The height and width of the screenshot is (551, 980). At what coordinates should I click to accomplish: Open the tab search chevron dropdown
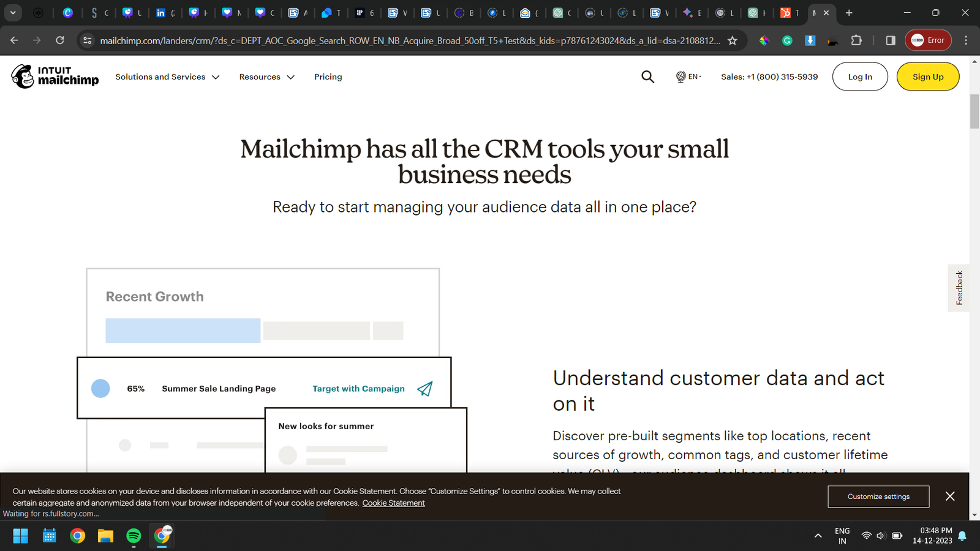click(x=13, y=13)
